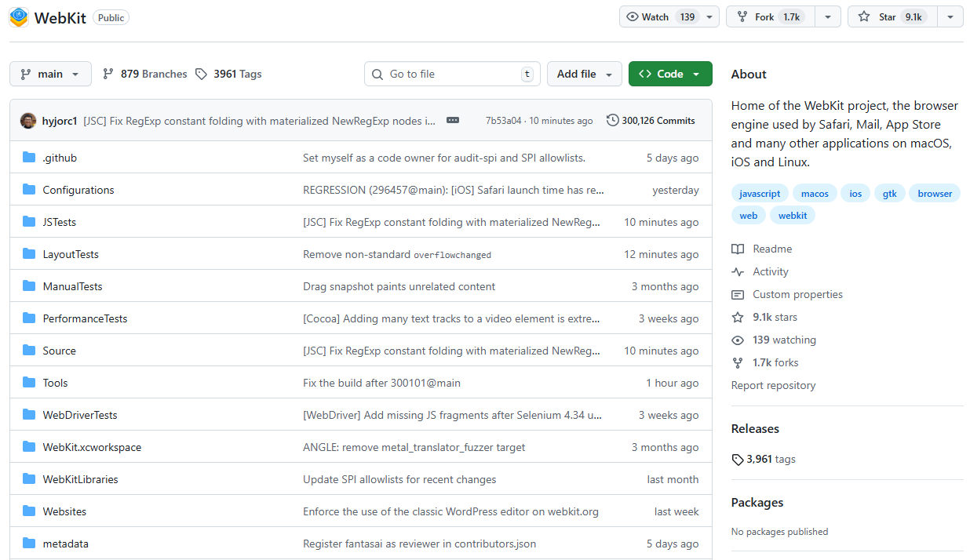Open the Fork options dropdown arrow
Screen dimensions: 970x560
coord(828,16)
